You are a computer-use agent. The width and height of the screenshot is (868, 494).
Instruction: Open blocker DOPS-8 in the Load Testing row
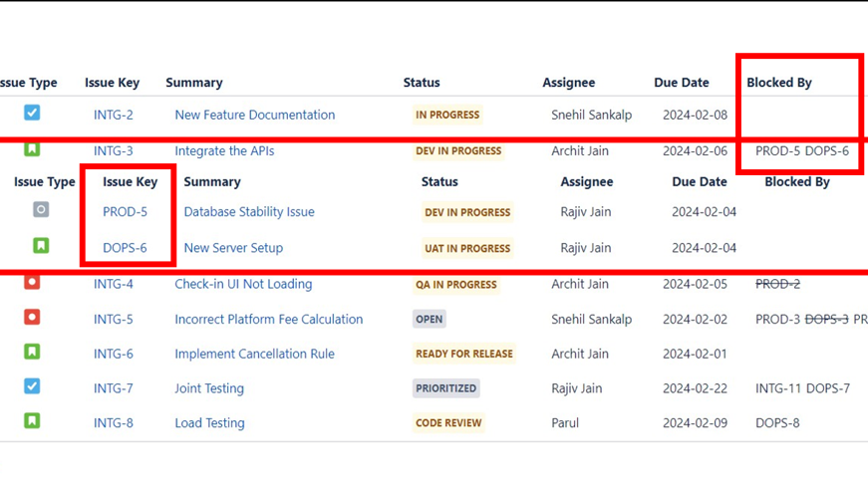[x=777, y=423]
